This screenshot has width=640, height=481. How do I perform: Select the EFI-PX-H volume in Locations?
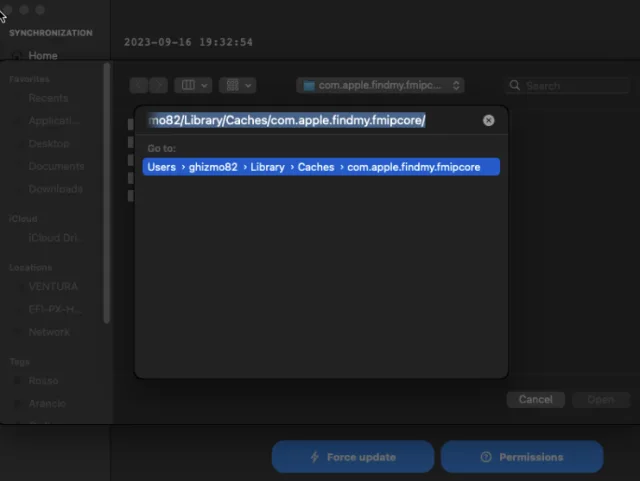click(x=54, y=309)
